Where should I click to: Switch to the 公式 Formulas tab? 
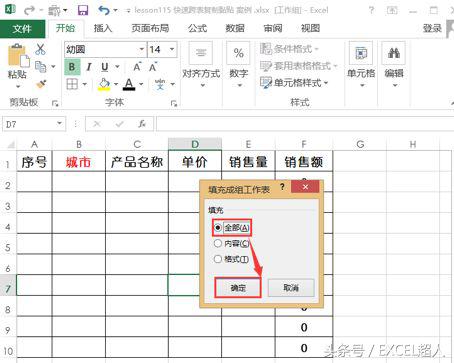(198, 28)
